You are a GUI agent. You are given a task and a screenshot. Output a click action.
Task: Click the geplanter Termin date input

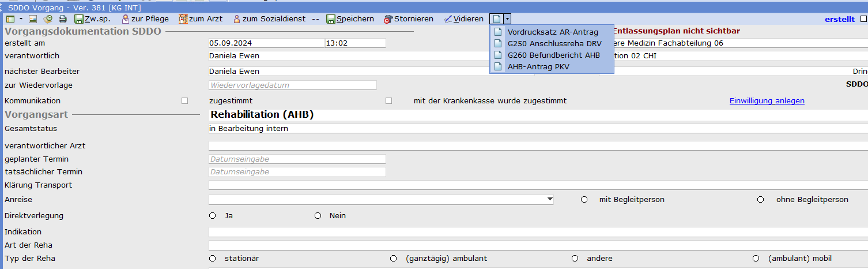point(297,159)
